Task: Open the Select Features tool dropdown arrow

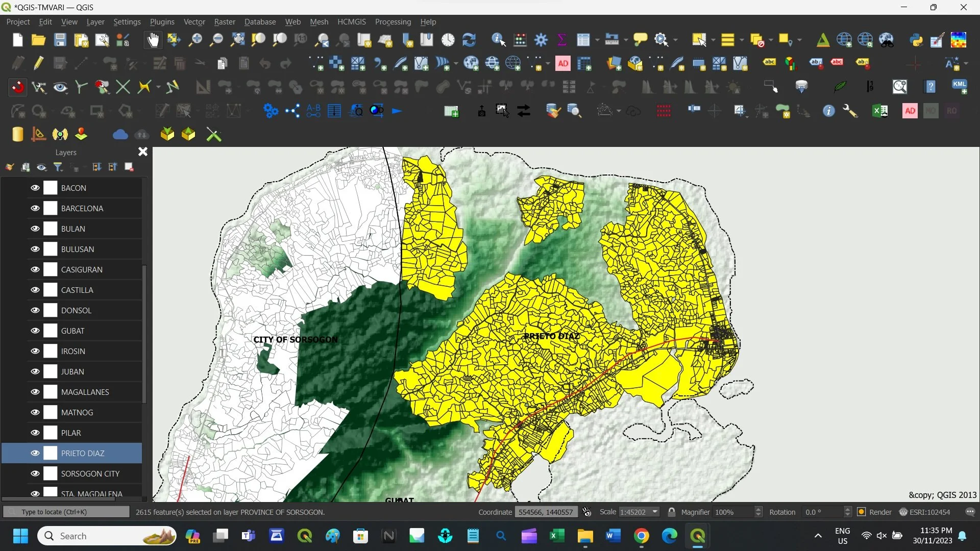Action: click(x=713, y=40)
